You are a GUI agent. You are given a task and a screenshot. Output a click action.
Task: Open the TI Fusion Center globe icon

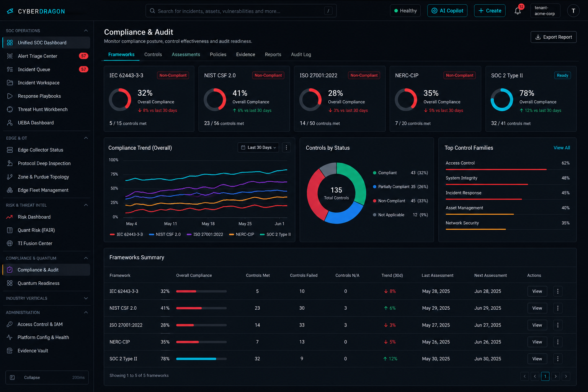(10, 243)
